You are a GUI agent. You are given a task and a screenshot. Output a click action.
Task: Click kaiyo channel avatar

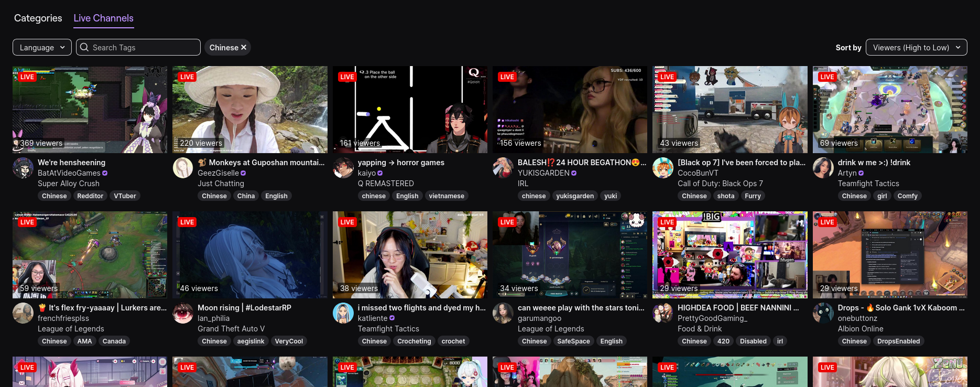pos(343,168)
